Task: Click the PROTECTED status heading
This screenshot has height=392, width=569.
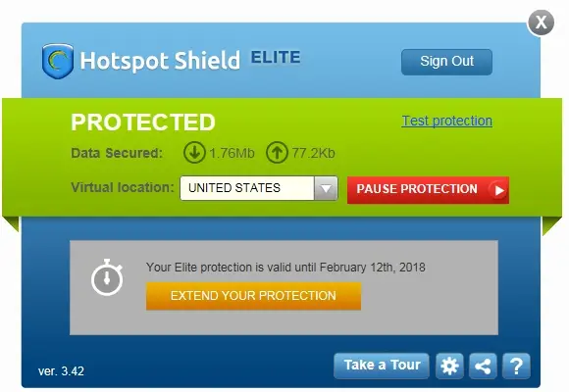Action: click(x=143, y=122)
